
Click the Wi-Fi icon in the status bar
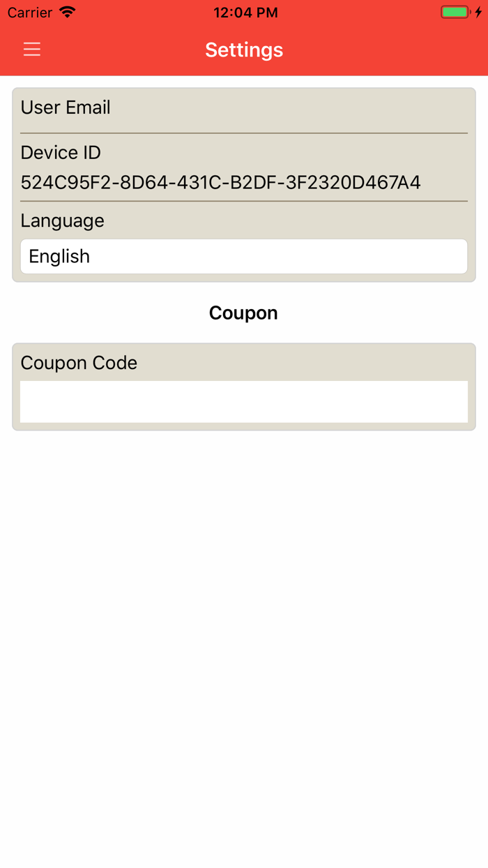(67, 12)
